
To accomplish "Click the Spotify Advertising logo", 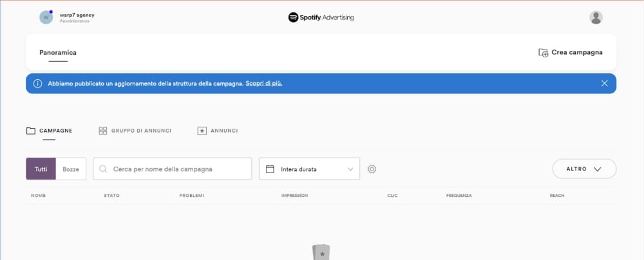I will 321,17.
